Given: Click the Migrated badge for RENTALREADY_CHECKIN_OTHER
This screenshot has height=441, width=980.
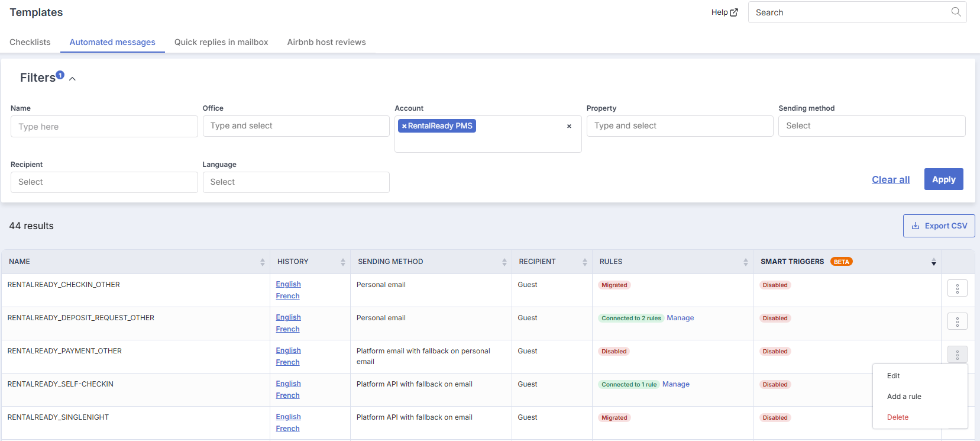Looking at the screenshot, I should (614, 285).
